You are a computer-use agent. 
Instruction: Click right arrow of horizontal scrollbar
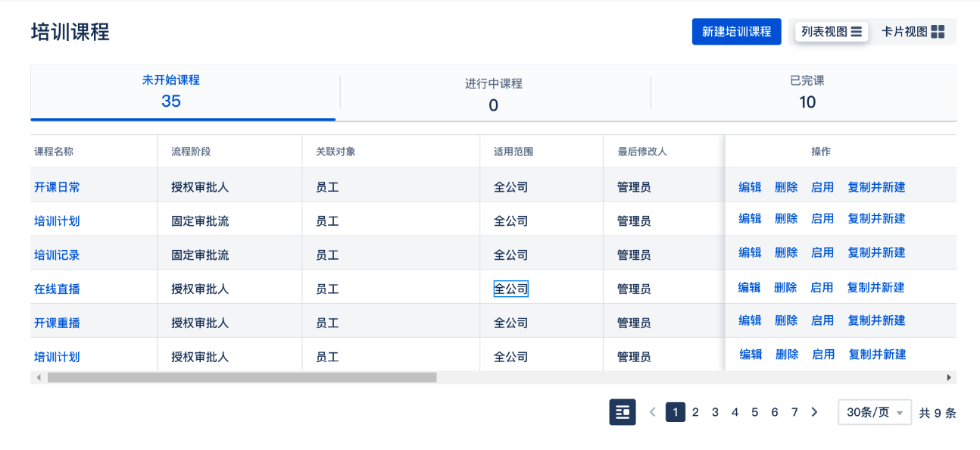click(x=949, y=377)
